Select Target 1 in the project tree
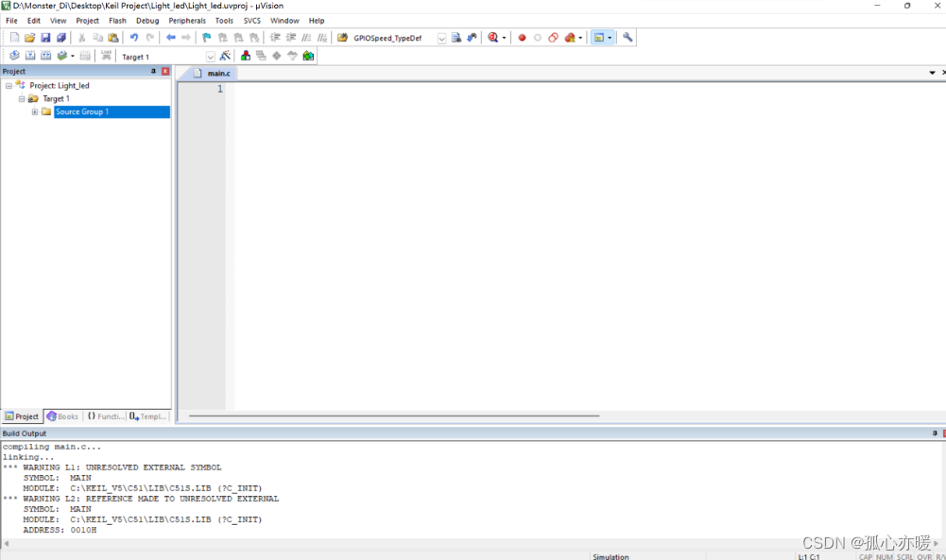 tap(56, 99)
